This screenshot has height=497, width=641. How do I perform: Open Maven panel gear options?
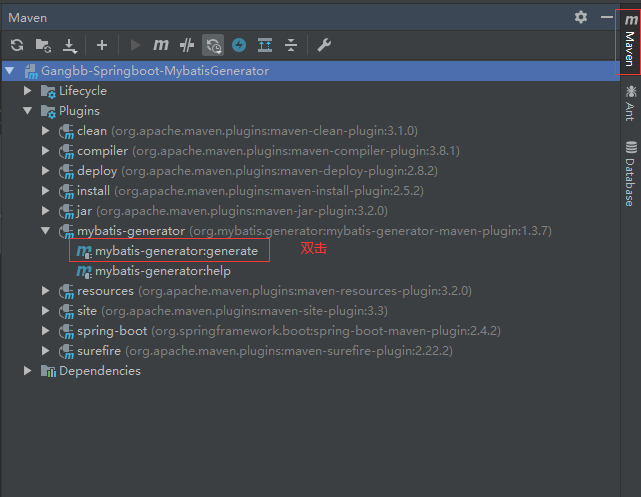coord(581,17)
